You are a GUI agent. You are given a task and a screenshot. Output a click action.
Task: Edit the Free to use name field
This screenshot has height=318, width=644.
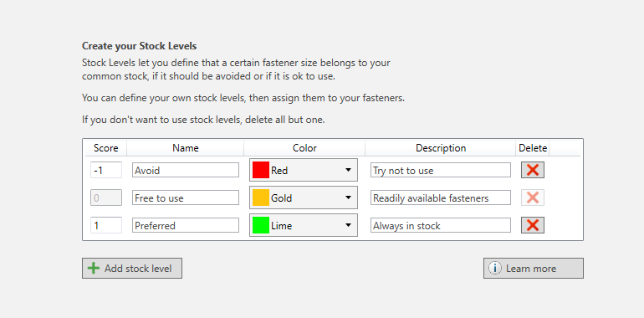[x=186, y=197]
